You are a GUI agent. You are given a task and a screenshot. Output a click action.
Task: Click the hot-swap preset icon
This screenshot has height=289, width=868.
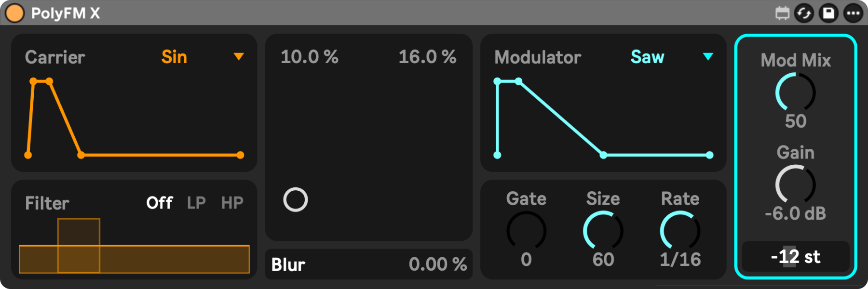pos(804,13)
